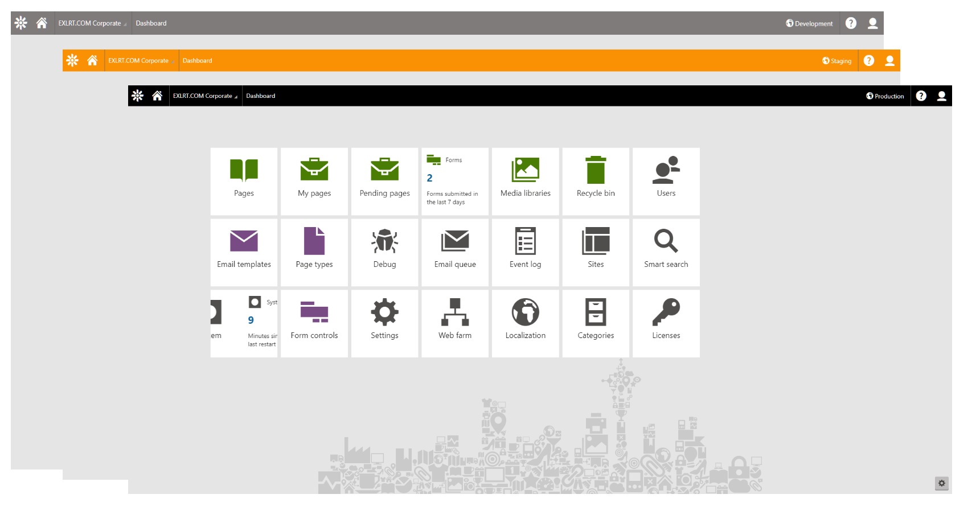Open the Smart search magnifier tile
The image size is (980, 523).
point(666,253)
